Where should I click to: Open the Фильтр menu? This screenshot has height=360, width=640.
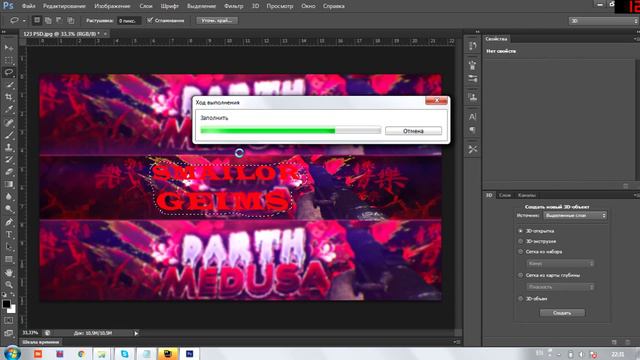(234, 6)
